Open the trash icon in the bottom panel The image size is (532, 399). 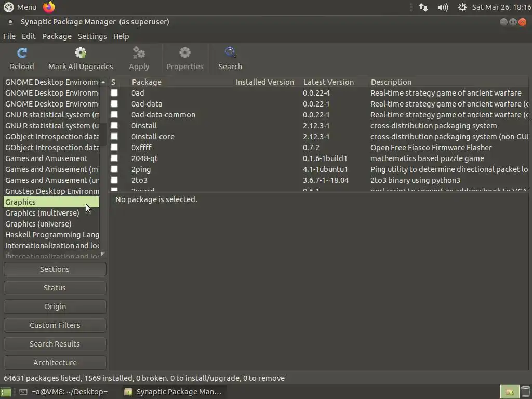pos(526,392)
